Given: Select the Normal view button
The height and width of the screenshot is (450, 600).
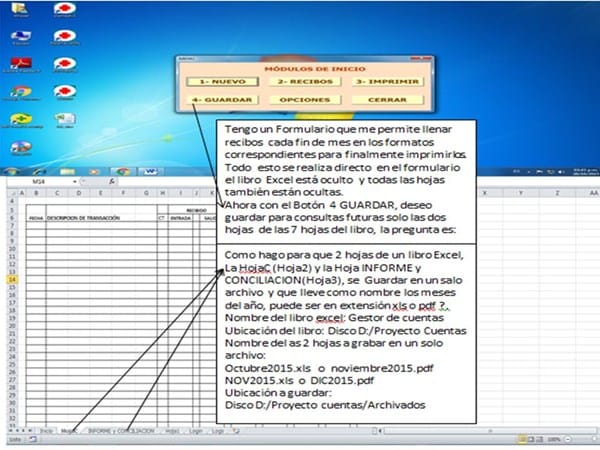Looking at the screenshot, I should pos(522,439).
